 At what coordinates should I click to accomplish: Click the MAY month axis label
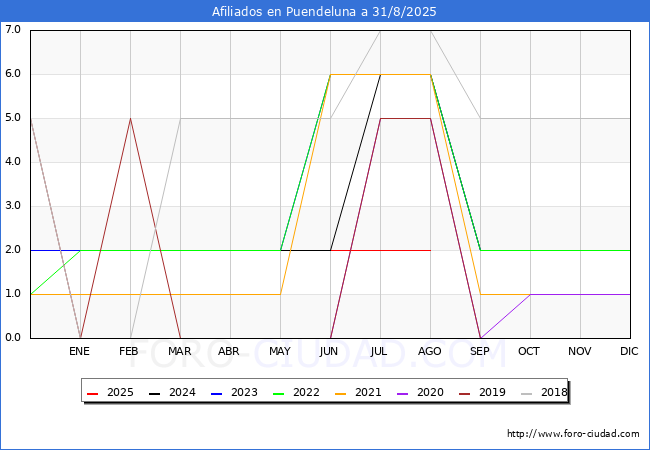tap(280, 351)
